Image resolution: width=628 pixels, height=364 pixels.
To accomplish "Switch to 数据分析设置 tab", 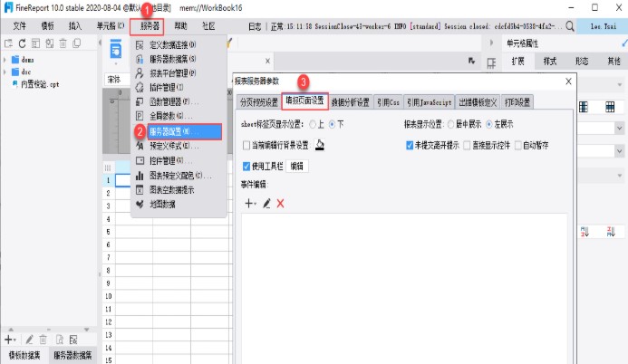I will 351,102.
